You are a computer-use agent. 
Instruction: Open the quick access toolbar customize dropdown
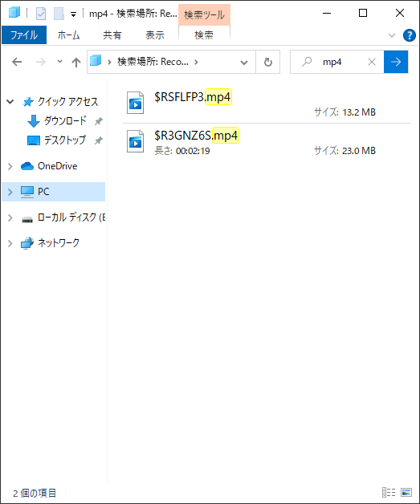click(73, 14)
